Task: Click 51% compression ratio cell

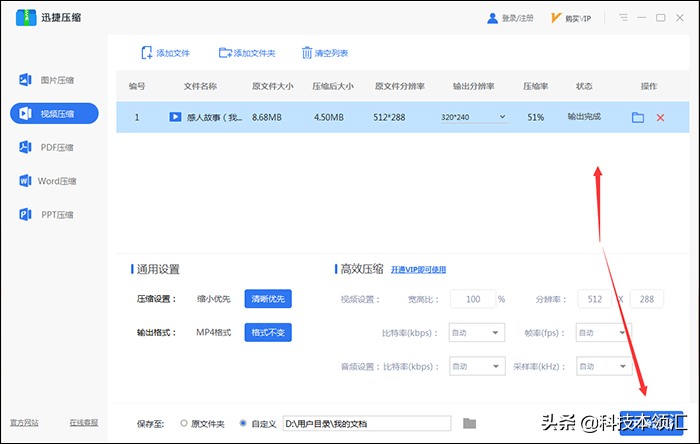Action: pyautogui.click(x=535, y=117)
